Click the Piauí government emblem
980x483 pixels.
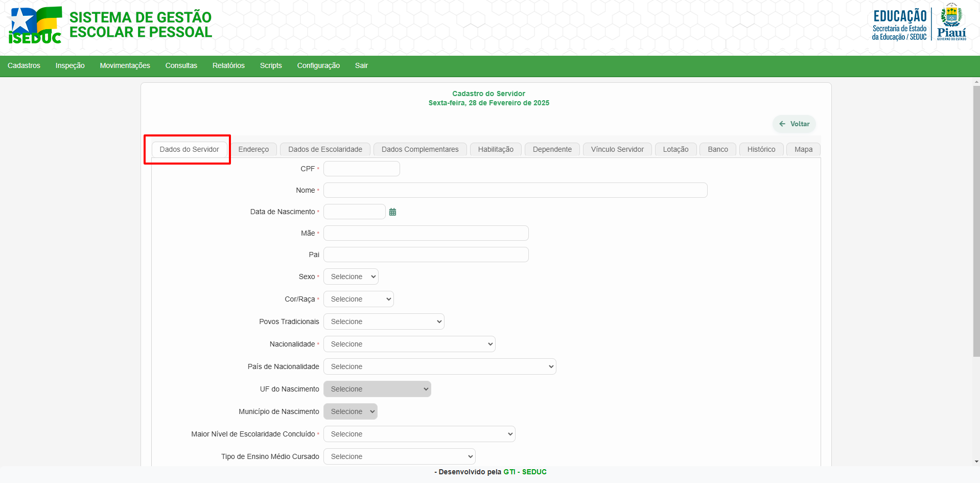point(951,22)
